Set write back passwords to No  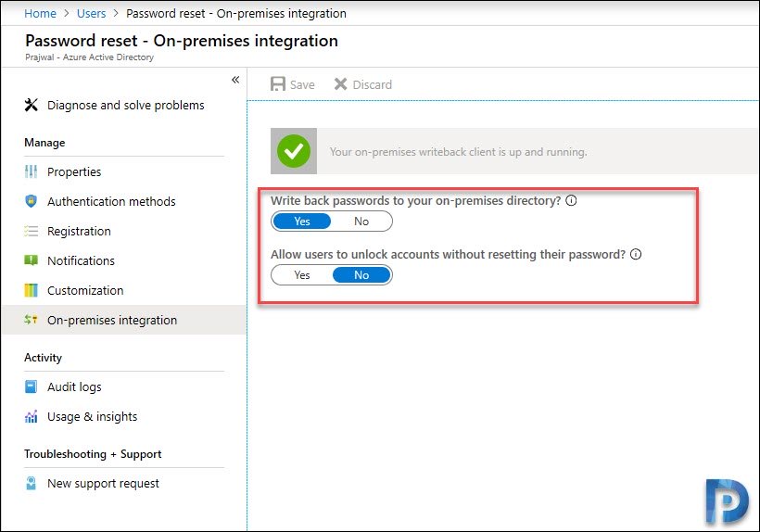[x=361, y=222]
